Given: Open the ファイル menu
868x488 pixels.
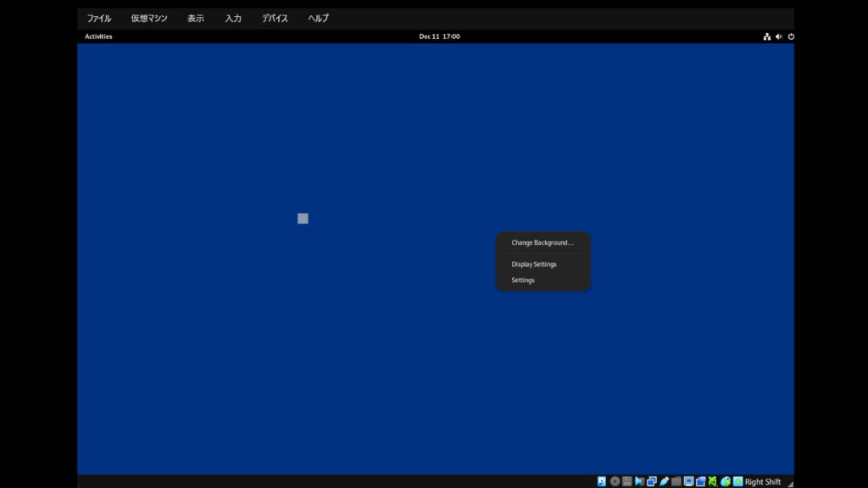Looking at the screenshot, I should point(99,18).
